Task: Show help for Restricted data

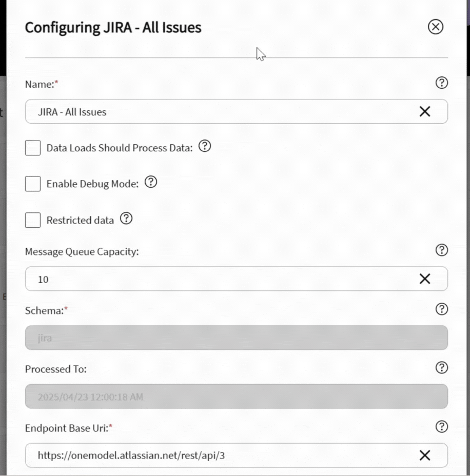Action: 126,219
